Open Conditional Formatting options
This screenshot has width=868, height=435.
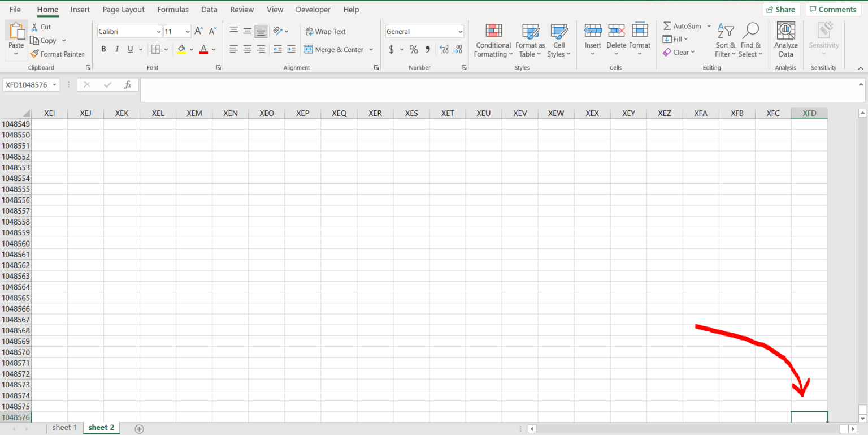point(493,40)
